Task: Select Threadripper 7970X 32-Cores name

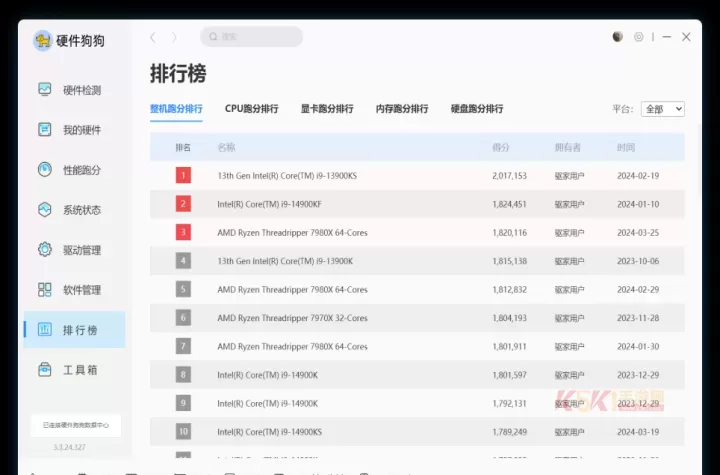Action: coord(292,318)
